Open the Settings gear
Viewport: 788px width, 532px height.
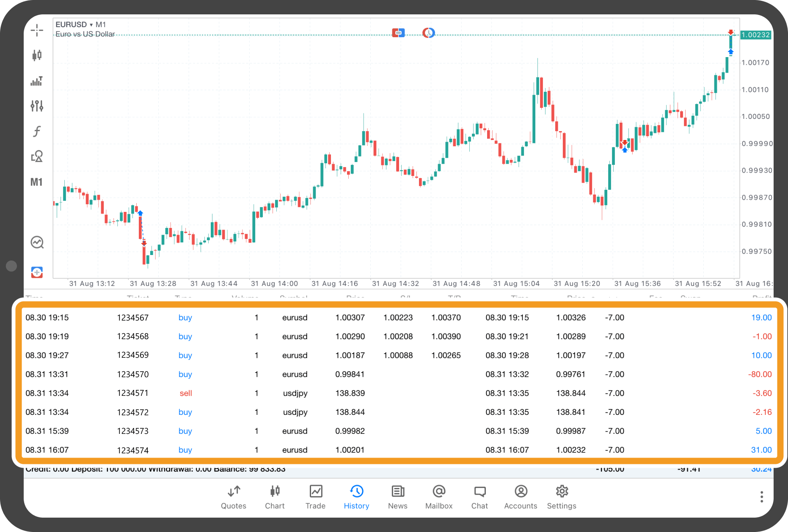coord(562,497)
